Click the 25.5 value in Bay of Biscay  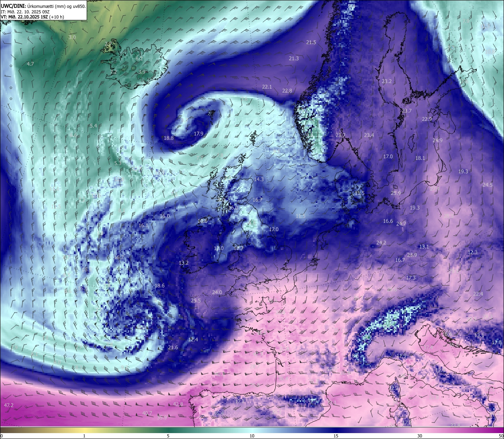click(196, 300)
